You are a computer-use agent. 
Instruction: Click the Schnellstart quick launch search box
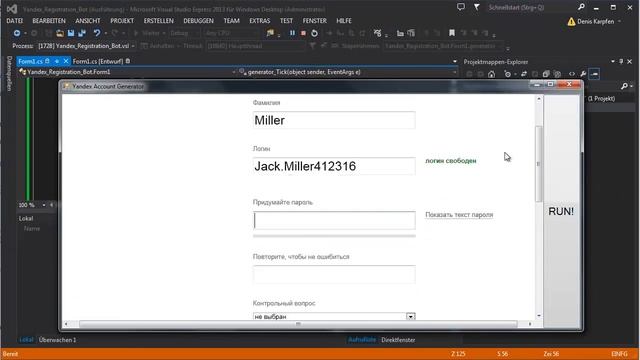coord(531,7)
